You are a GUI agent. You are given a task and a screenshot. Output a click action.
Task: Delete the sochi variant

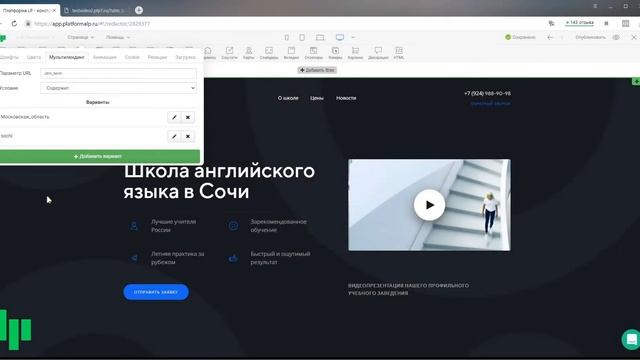(x=188, y=136)
